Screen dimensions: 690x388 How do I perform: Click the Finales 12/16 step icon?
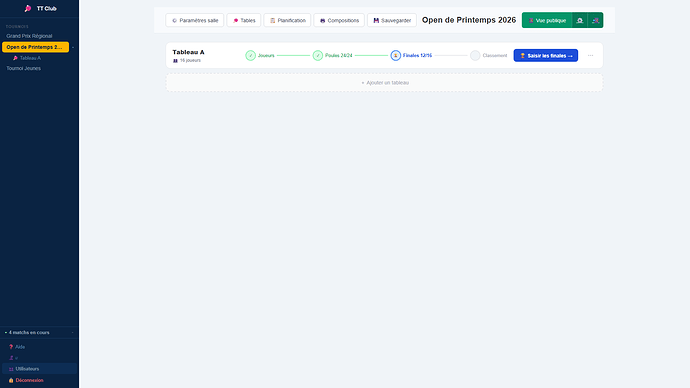396,55
